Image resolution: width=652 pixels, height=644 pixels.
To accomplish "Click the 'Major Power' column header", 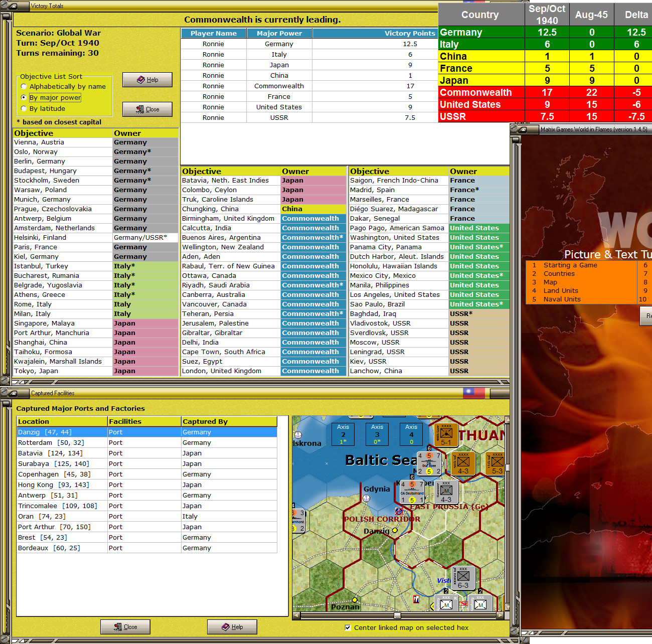I will coord(279,33).
